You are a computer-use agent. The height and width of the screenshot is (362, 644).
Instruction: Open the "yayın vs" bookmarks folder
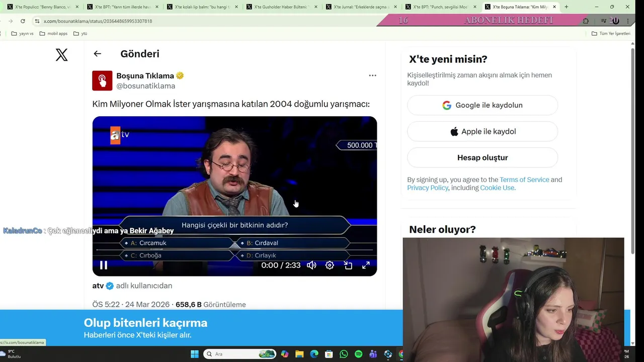pos(22,34)
